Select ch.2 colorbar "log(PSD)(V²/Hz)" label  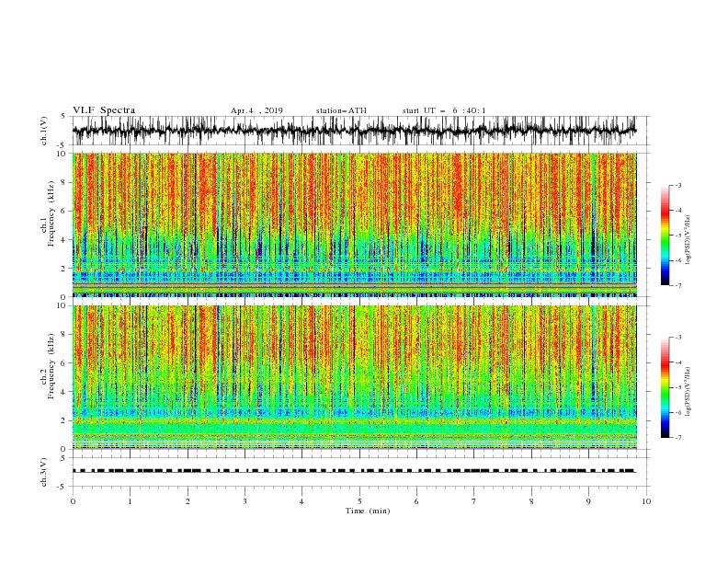(x=688, y=392)
